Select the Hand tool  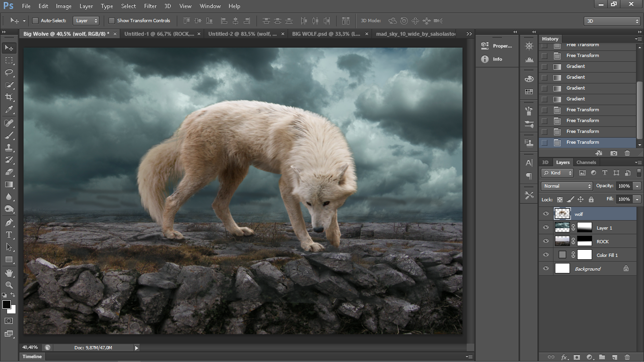(x=9, y=273)
